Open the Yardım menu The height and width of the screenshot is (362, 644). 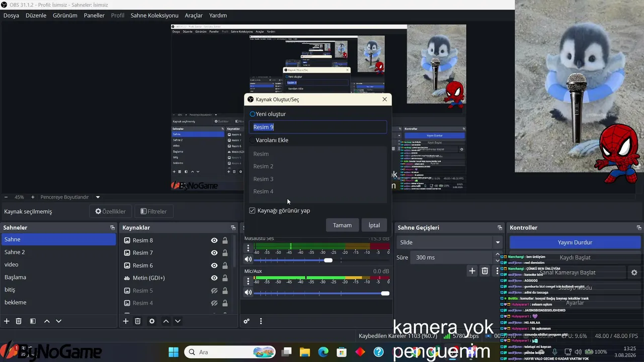pos(218,16)
